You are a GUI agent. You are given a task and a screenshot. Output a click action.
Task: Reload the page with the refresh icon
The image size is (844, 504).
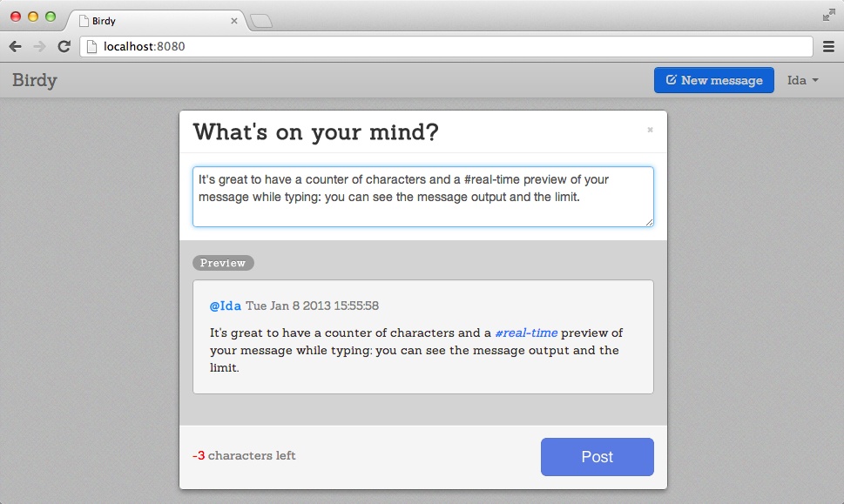pos(63,46)
